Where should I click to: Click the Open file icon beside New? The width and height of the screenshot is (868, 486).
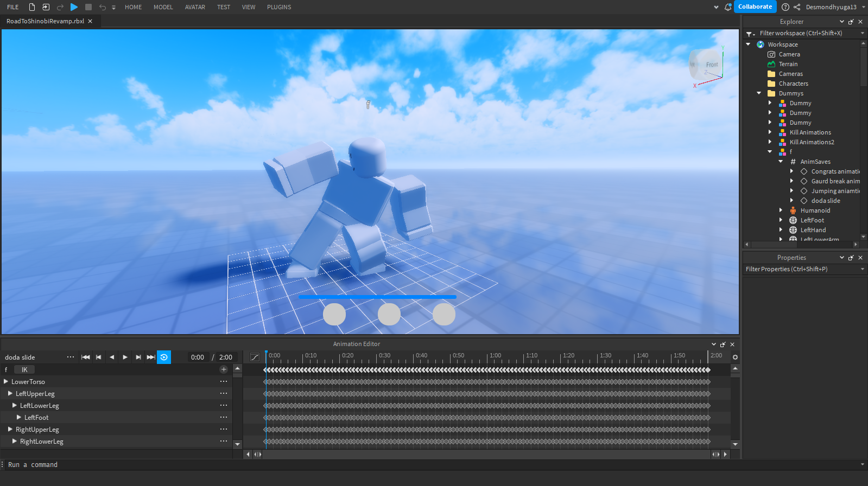pyautogui.click(x=46, y=7)
